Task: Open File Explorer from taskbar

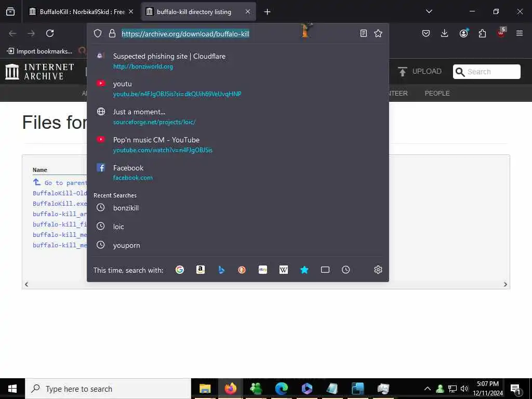Action: coord(205,389)
